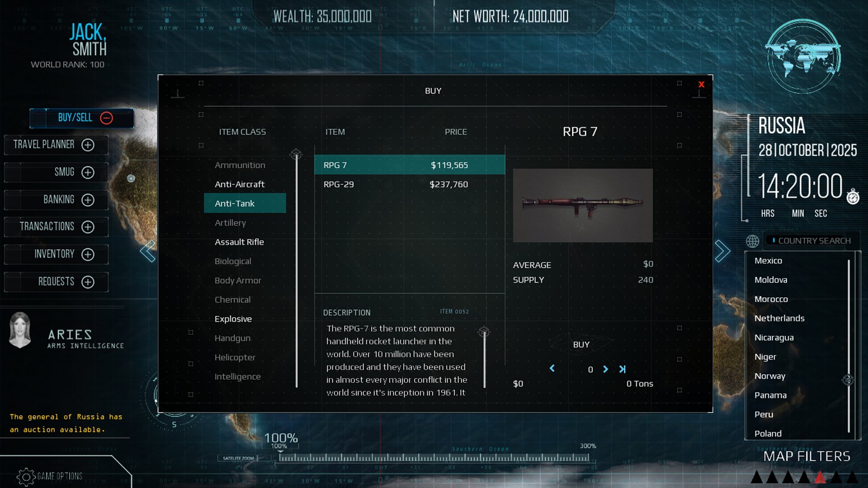Image resolution: width=868 pixels, height=488 pixels.
Task: Click the increment arrow to increase RPG 7 quantity
Action: click(606, 369)
